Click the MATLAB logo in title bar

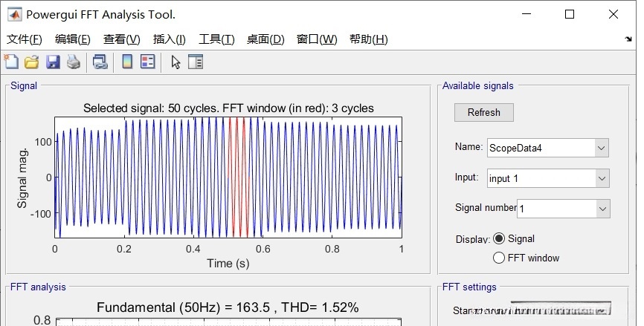15,15
